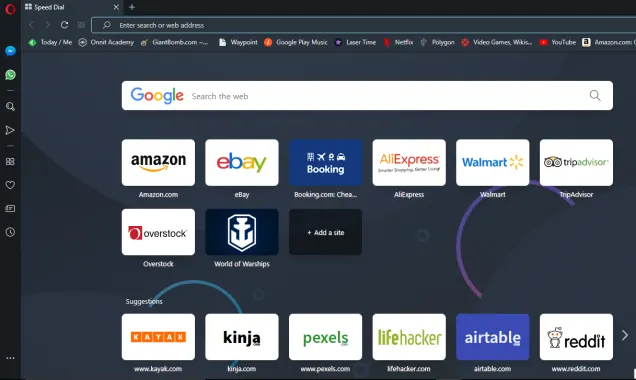Open reddit suggestion tile
Image resolution: width=636 pixels, height=380 pixels.
click(x=576, y=337)
